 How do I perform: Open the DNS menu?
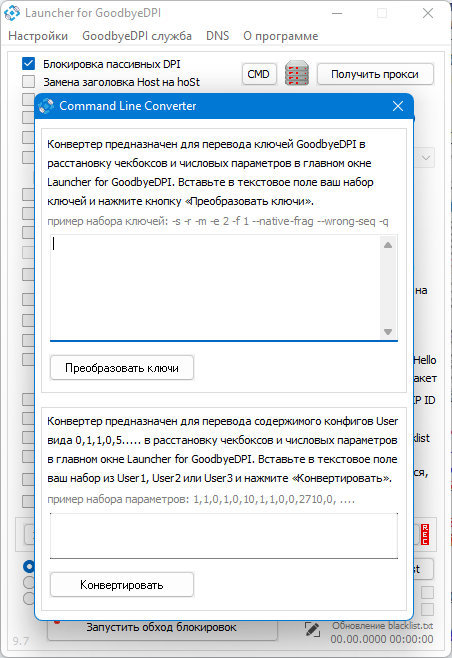click(217, 36)
